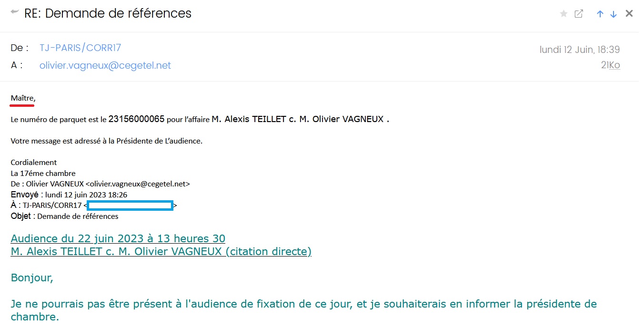Viewport: 644px width, 329px height.
Task: Go to next message with down arrow
Action: [x=614, y=14]
